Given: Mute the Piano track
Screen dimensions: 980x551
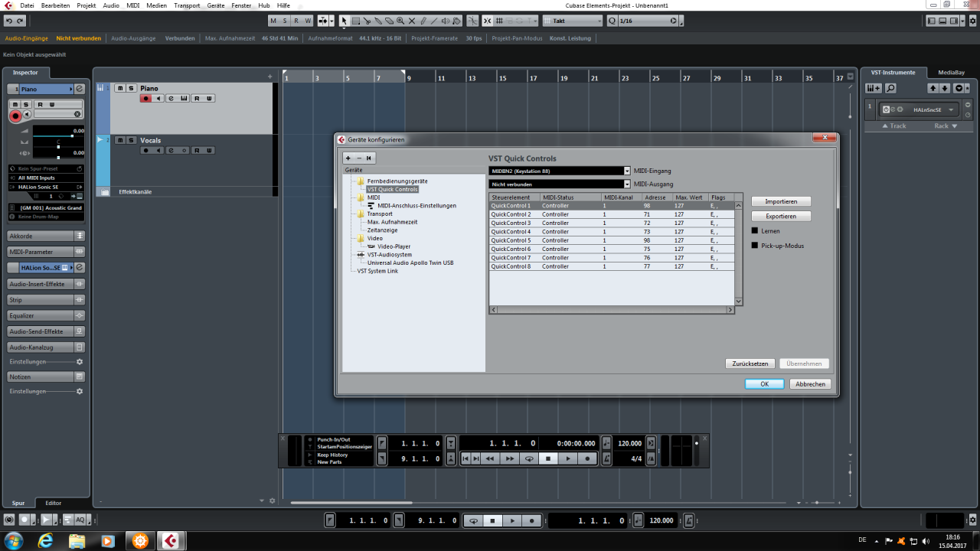Looking at the screenshot, I should (119, 89).
